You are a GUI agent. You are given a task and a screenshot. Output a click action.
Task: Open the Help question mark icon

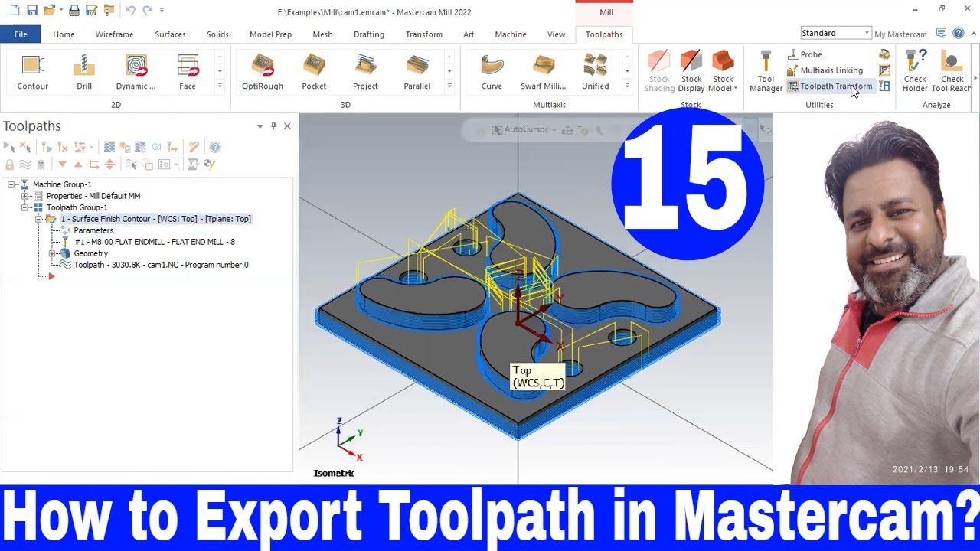coord(958,34)
